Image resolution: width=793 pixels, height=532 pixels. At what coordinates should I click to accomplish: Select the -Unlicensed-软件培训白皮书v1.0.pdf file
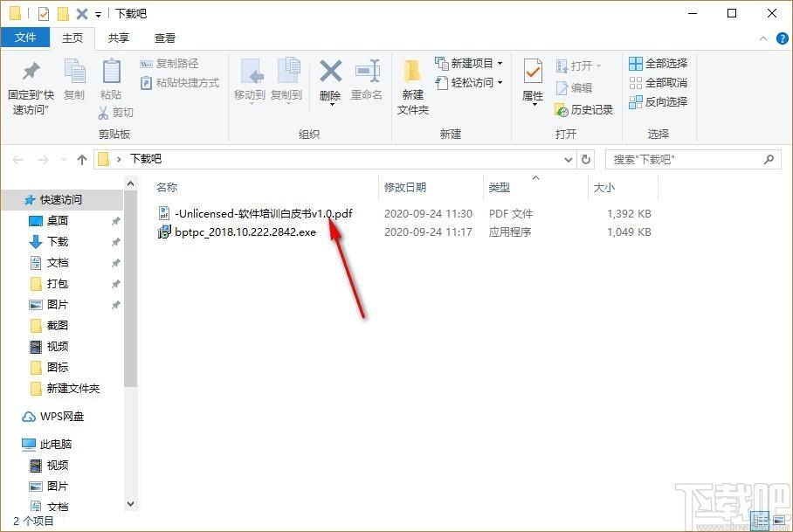pos(263,213)
